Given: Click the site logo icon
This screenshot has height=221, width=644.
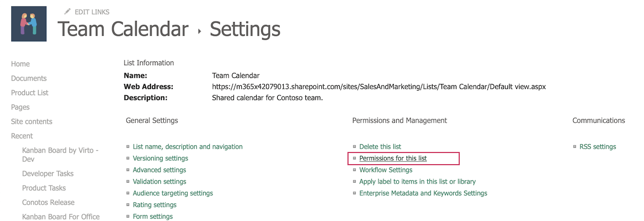Looking at the screenshot, I should point(29,24).
